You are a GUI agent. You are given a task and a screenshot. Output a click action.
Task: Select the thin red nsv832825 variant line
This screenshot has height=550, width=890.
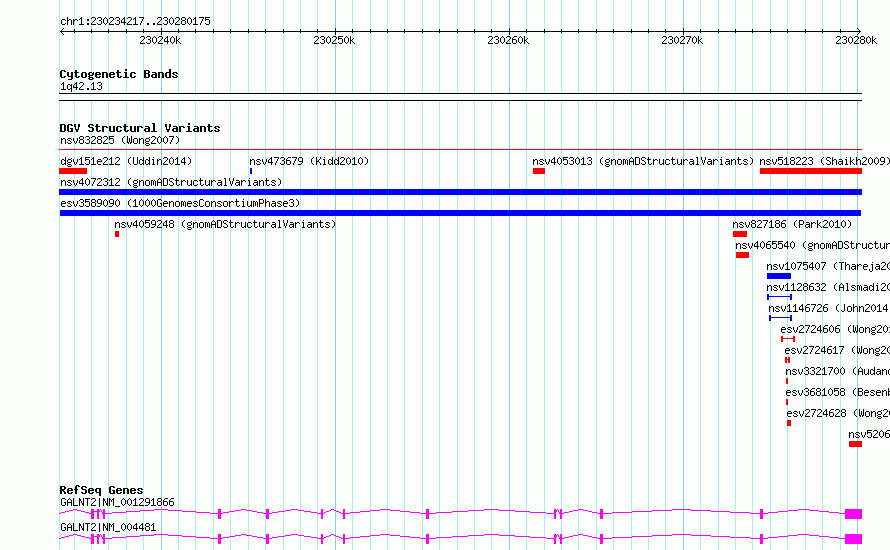(460, 150)
